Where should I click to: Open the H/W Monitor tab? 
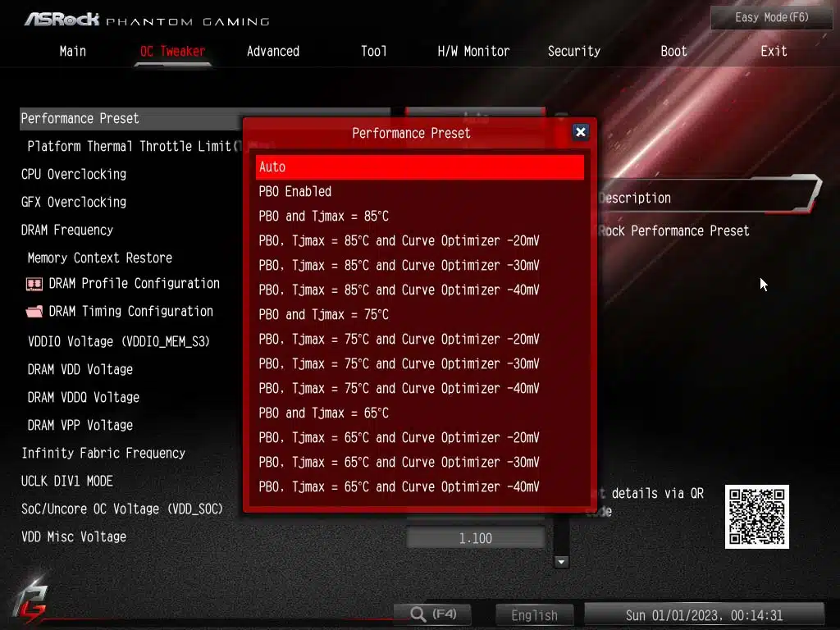point(473,51)
